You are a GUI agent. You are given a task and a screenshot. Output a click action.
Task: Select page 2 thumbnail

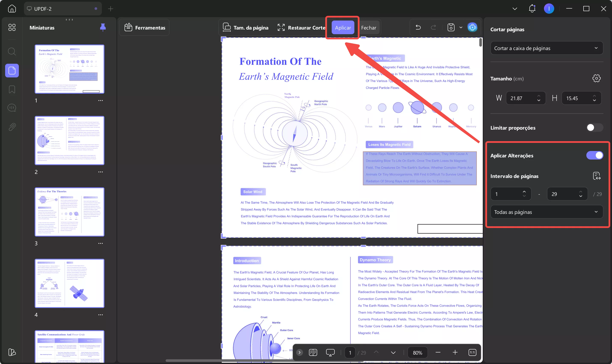(70, 141)
